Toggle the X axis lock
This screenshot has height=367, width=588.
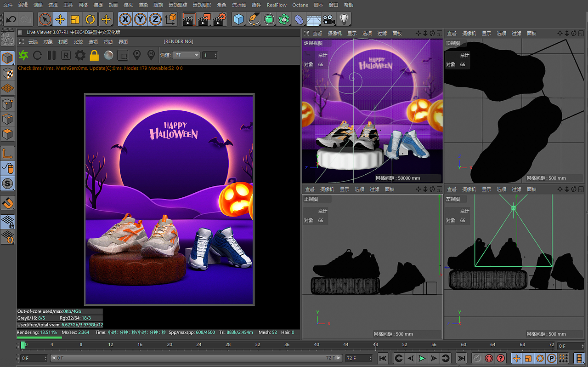point(125,19)
